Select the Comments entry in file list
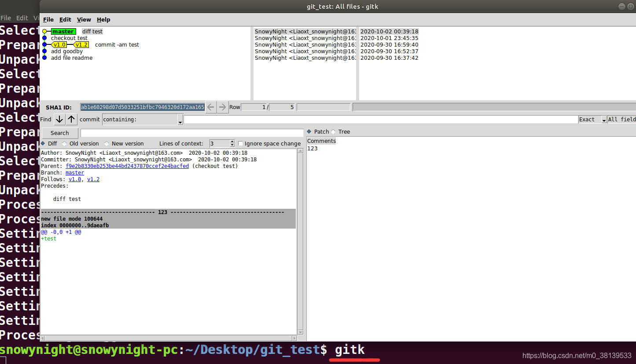This screenshot has width=636, height=364. [321, 141]
